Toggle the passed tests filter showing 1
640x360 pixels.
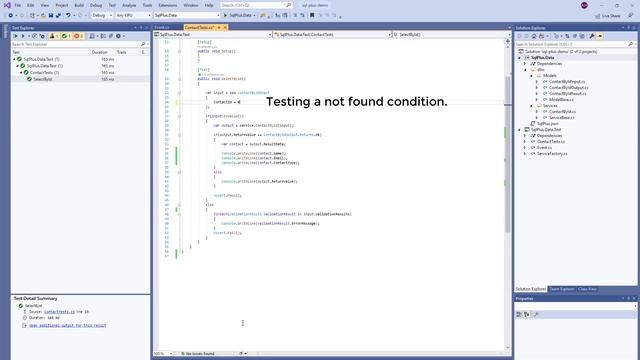66,36
